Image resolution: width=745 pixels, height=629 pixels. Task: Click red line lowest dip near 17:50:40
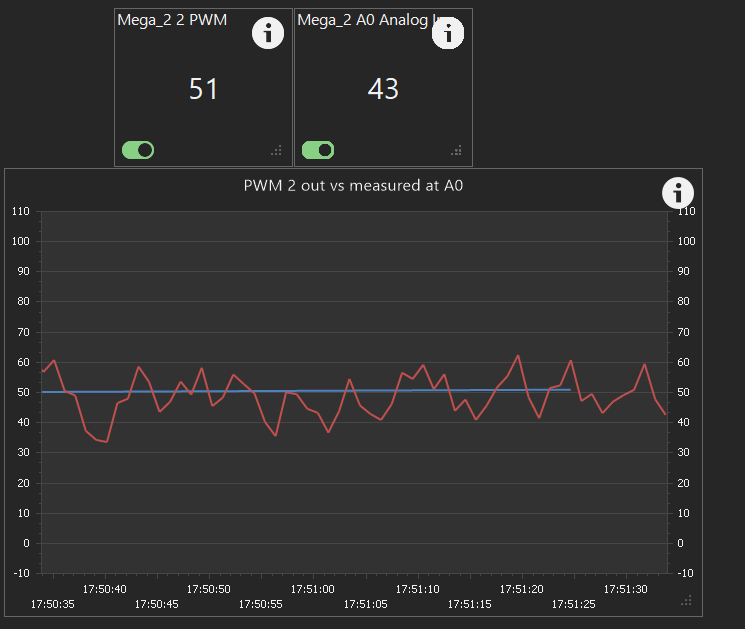coord(106,441)
